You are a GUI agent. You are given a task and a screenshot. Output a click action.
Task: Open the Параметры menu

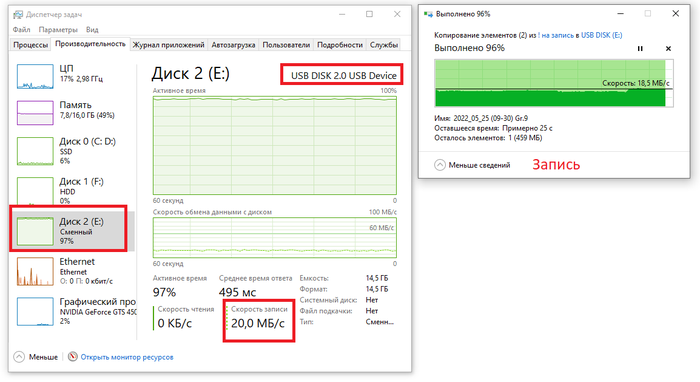[58, 29]
